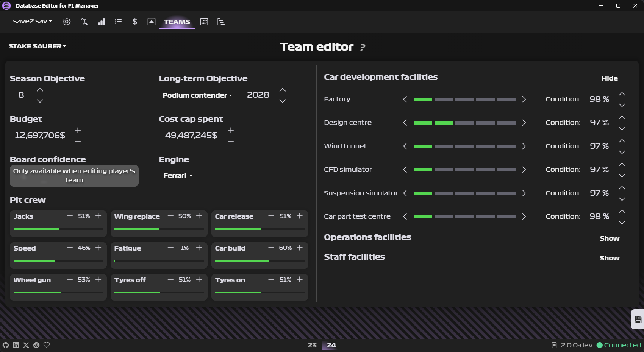This screenshot has width=644, height=352.
Task: Downgrade Wind tunnel level with left arrow
Action: 405,146
